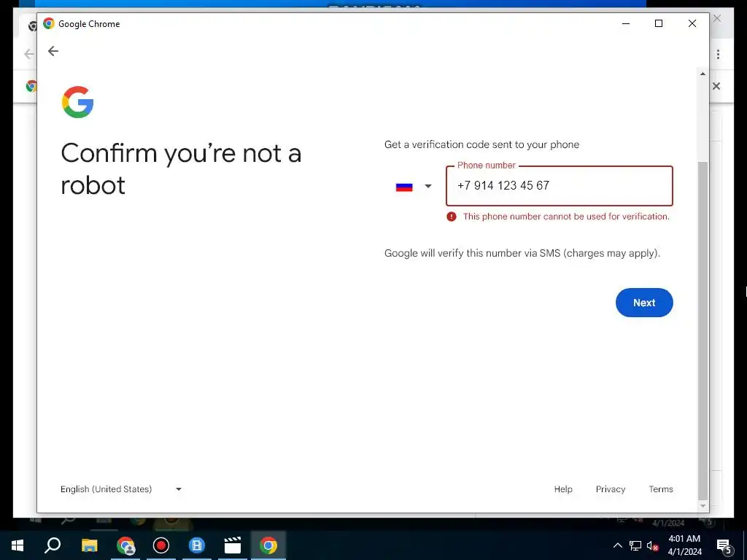Click the vertical scrollbar thumb
The height and width of the screenshot is (560, 747).
pos(703,330)
